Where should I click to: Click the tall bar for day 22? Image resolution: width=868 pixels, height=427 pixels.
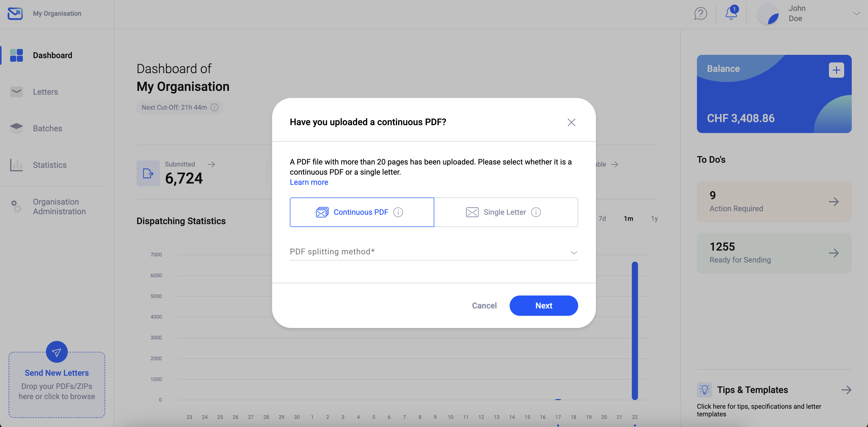635,330
